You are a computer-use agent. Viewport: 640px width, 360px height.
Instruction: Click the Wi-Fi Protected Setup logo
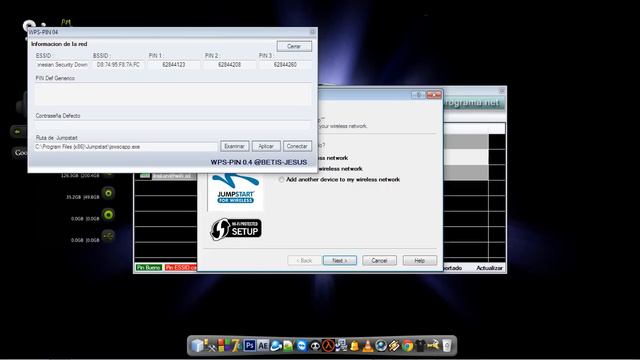236,229
